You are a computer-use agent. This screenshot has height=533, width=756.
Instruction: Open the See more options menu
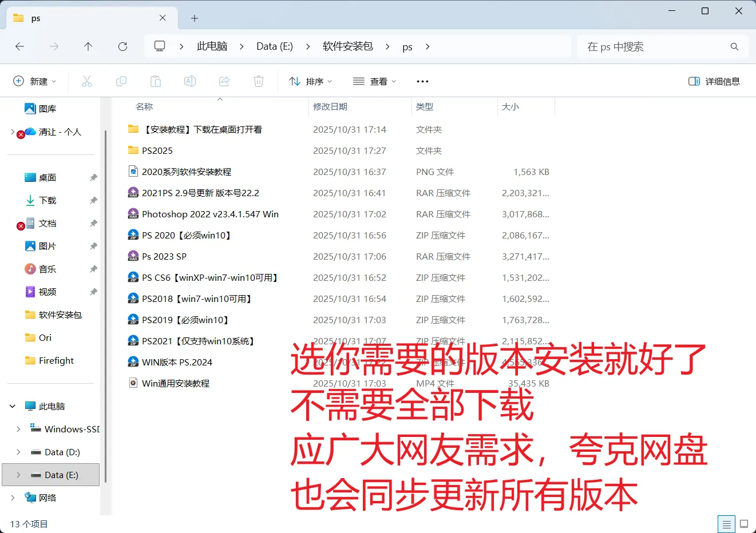pyautogui.click(x=422, y=81)
